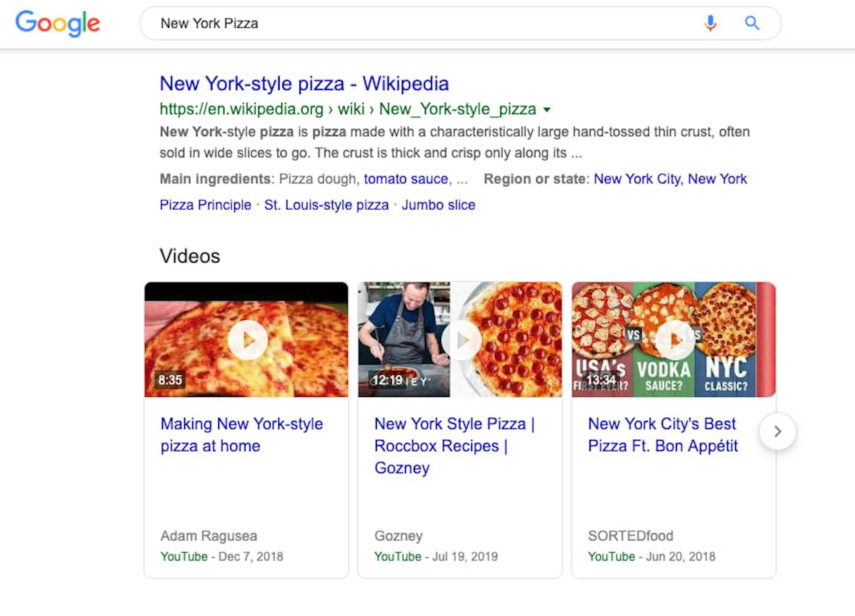Open the Pizza Principle sitelink

pos(205,205)
